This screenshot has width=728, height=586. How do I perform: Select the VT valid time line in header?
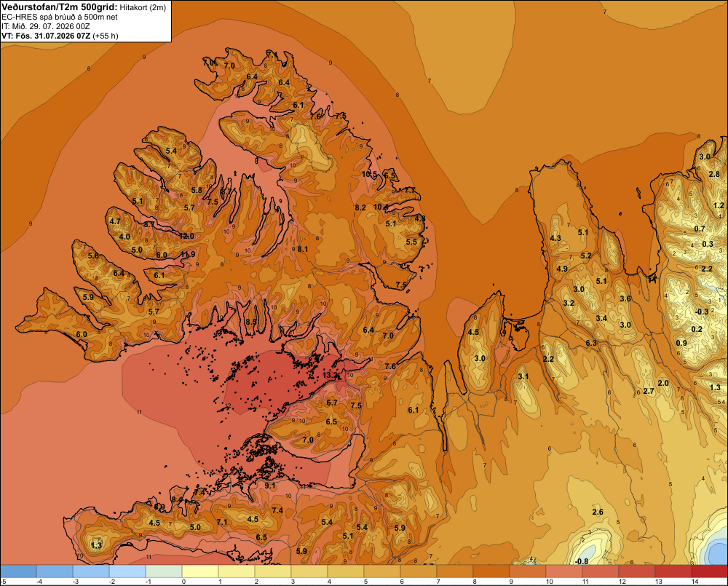[x=60, y=36]
